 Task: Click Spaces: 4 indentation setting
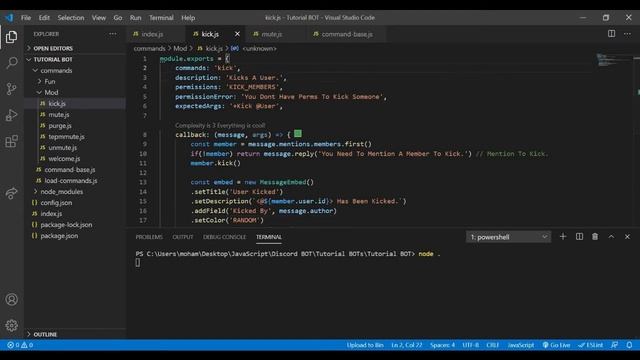[x=442, y=345]
